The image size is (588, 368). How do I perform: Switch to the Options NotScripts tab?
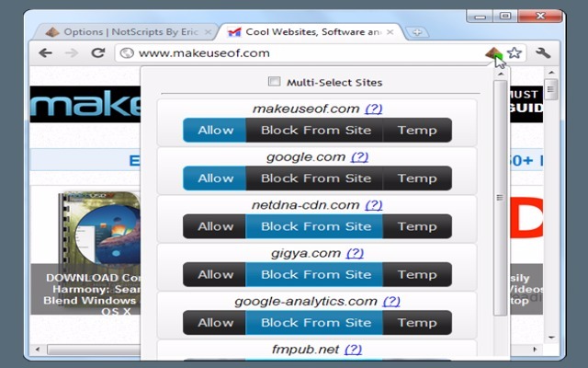[x=119, y=32]
